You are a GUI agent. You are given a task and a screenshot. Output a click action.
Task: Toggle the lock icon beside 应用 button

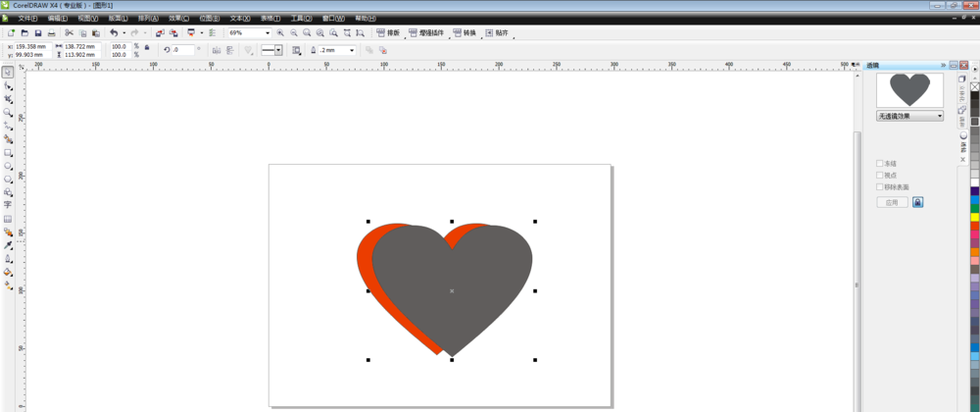[917, 202]
